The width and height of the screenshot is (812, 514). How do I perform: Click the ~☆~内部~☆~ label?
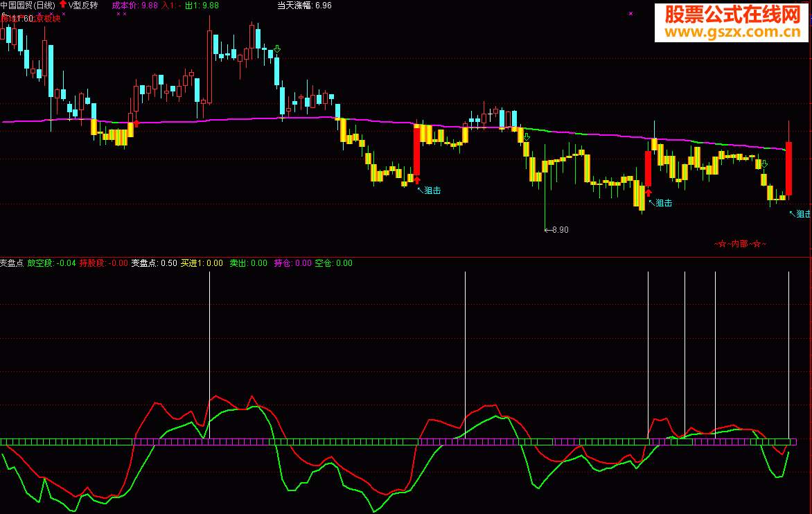(740, 244)
